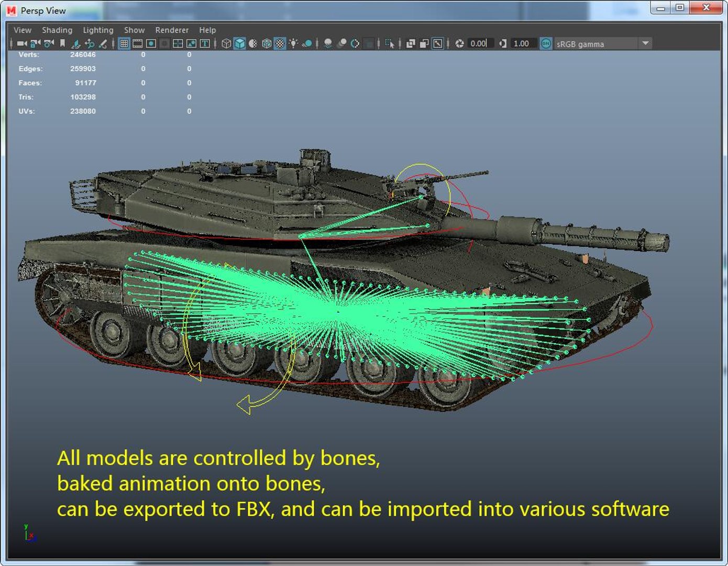Toggle Wireframe on Shaded
The height and width of the screenshot is (566, 728).
pyautogui.click(x=267, y=43)
